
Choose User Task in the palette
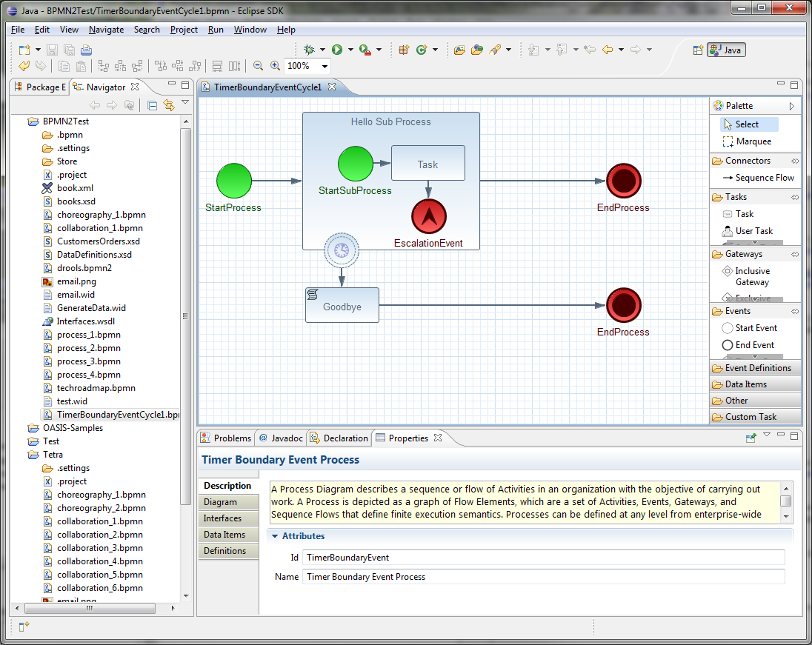[753, 231]
